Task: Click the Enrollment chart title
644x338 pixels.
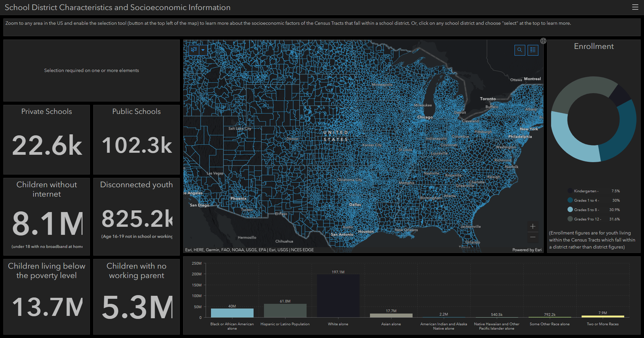Action: pyautogui.click(x=594, y=46)
